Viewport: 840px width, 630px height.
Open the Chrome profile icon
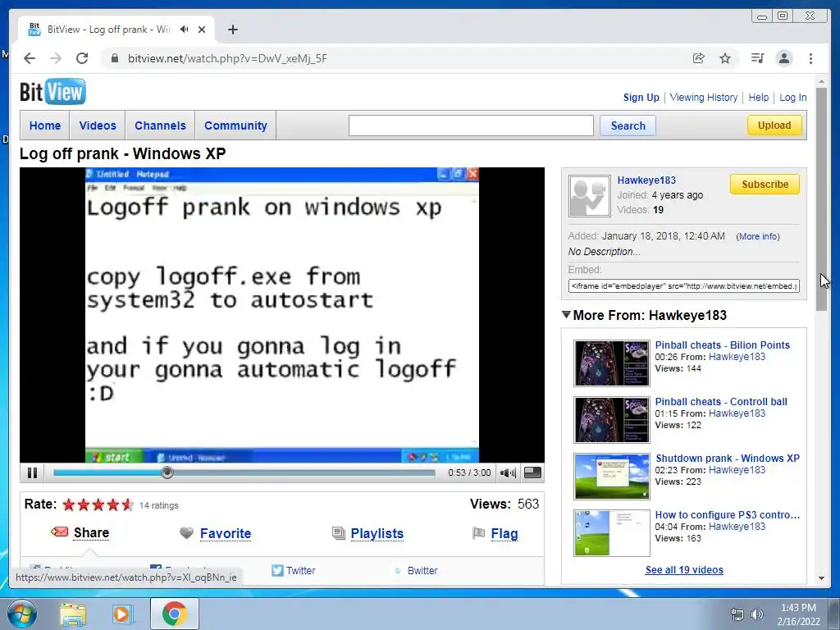784,58
